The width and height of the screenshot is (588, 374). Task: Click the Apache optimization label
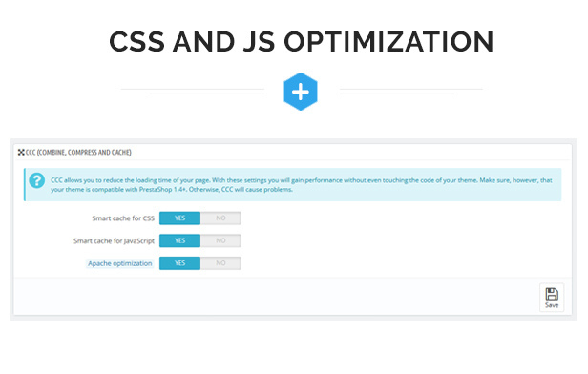(x=120, y=263)
